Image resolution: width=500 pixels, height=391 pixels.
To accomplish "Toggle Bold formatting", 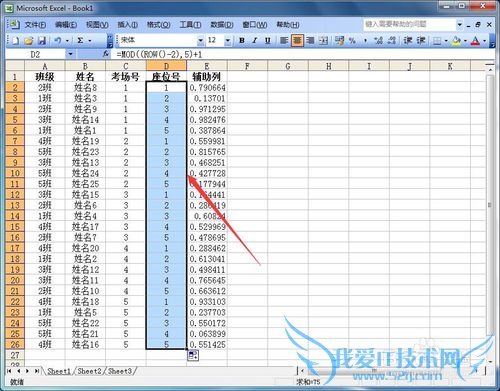I will click(x=242, y=40).
